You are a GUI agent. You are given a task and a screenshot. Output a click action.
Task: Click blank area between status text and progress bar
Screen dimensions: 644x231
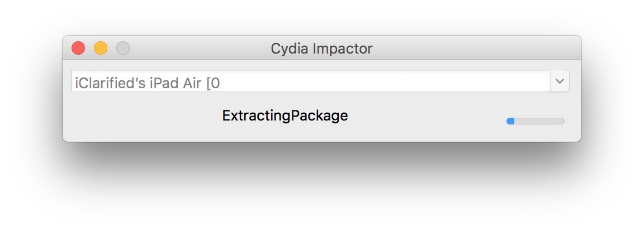(x=425, y=117)
